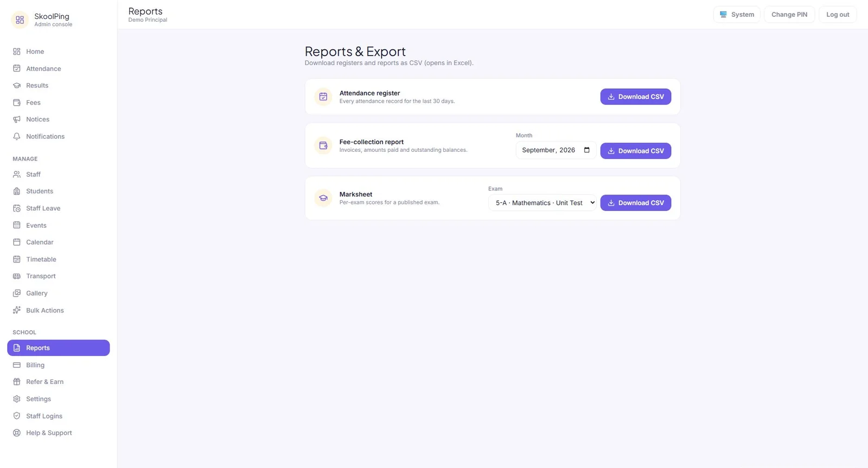Click the Staff Leave calendar-clock icon
The height and width of the screenshot is (468, 868).
(x=17, y=208)
